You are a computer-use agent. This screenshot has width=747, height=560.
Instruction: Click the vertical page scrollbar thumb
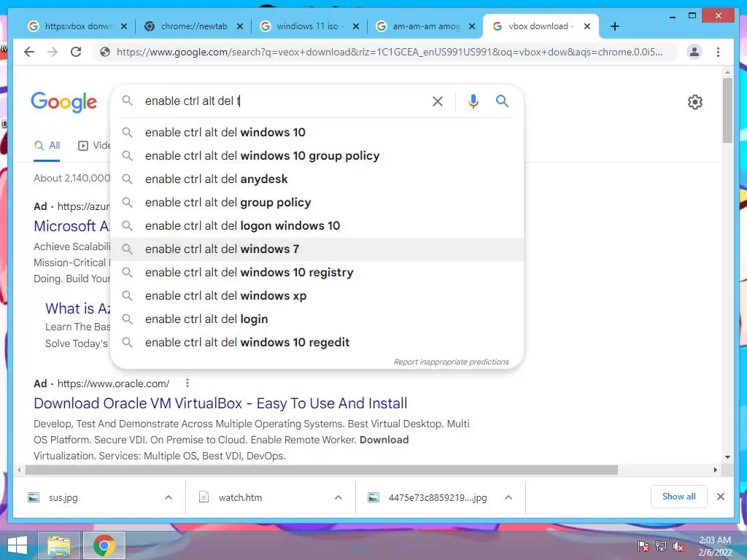727,111
